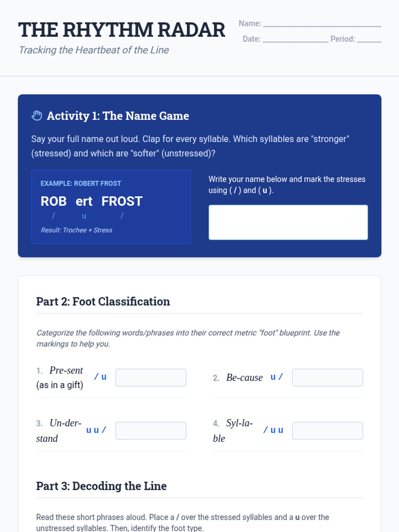Click the answer box for Un-der-stand
This screenshot has height=532, width=399.
coord(151,431)
